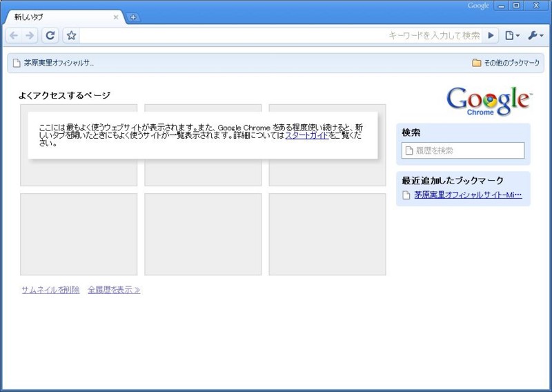Open the wrench tools menu
The height and width of the screenshot is (392, 552).
[x=536, y=35]
